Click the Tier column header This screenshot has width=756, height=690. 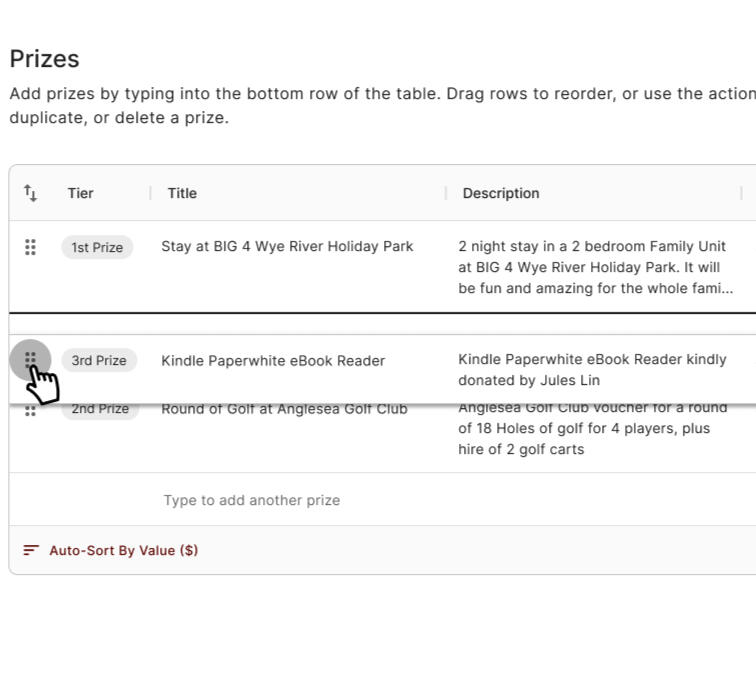pyautogui.click(x=81, y=193)
